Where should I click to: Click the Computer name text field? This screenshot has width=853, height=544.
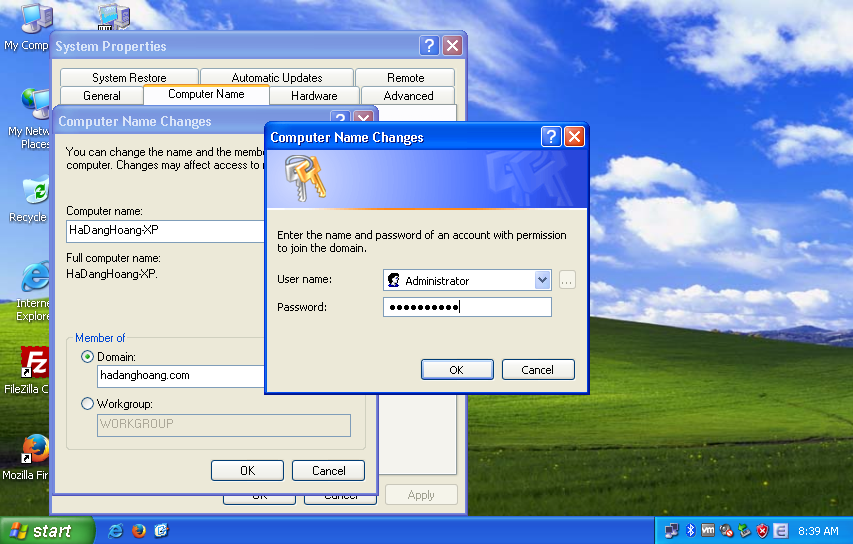pos(165,231)
